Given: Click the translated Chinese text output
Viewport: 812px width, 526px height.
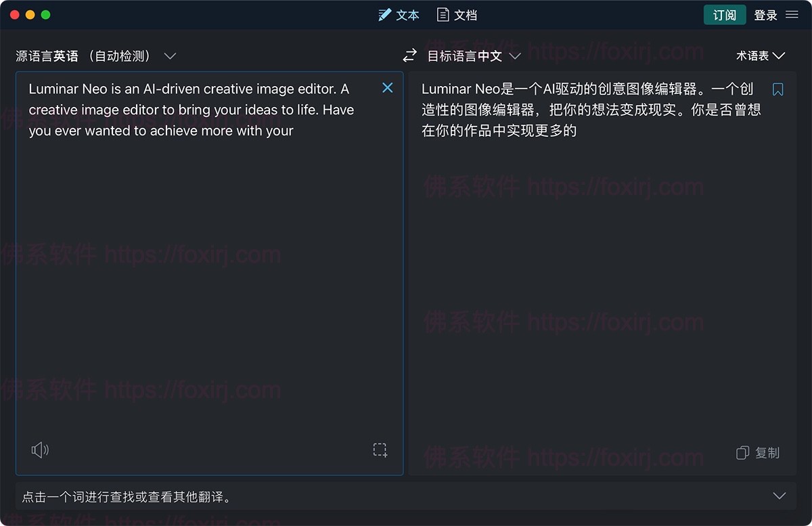Looking at the screenshot, I should pyautogui.click(x=587, y=110).
